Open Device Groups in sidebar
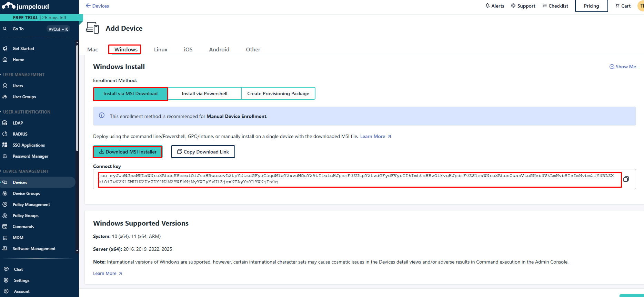The image size is (644, 297). pyautogui.click(x=26, y=194)
